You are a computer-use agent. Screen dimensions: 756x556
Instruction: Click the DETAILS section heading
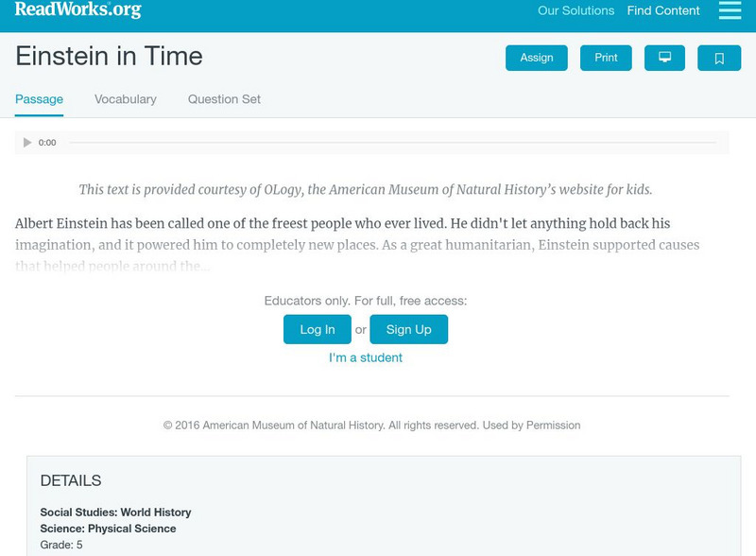click(x=71, y=480)
